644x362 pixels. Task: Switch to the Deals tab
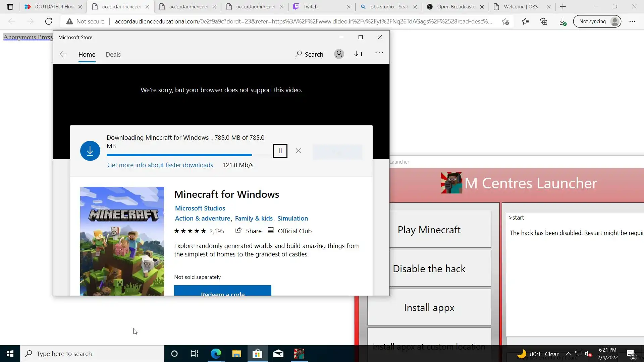point(113,54)
